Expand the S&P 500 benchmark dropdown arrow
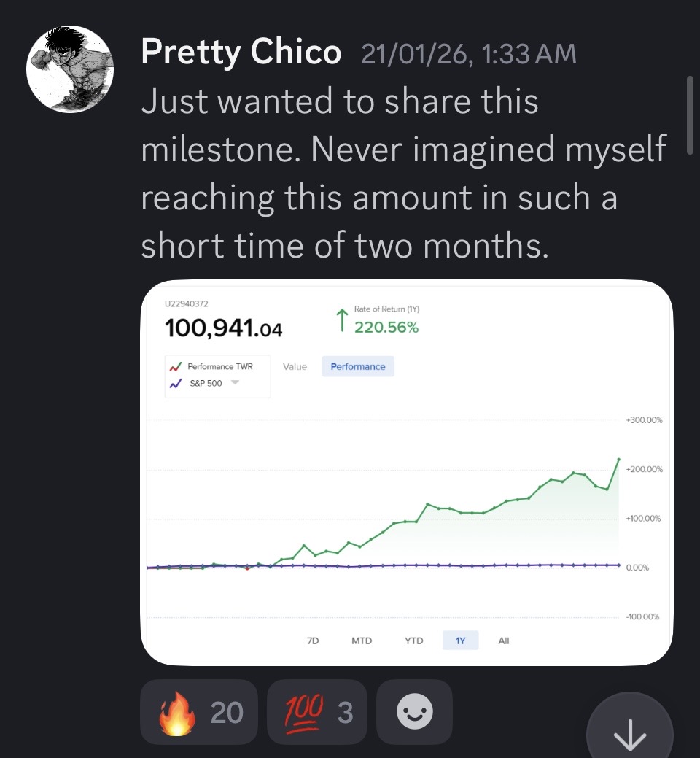The image size is (700, 758). [x=235, y=383]
